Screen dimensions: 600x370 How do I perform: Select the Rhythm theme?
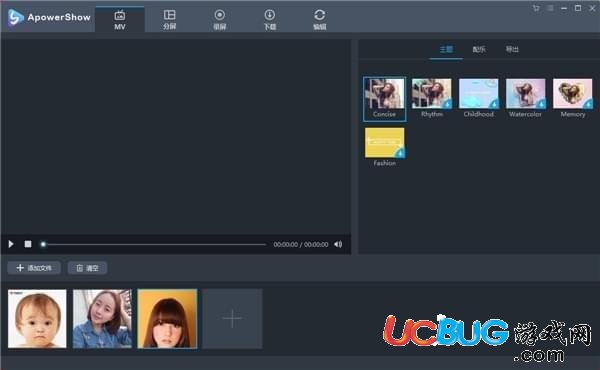click(432, 98)
